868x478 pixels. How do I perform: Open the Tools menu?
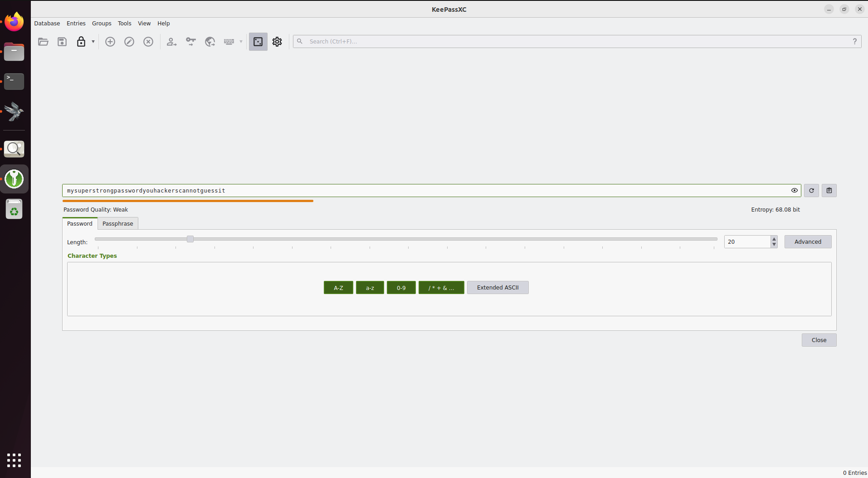click(x=124, y=24)
